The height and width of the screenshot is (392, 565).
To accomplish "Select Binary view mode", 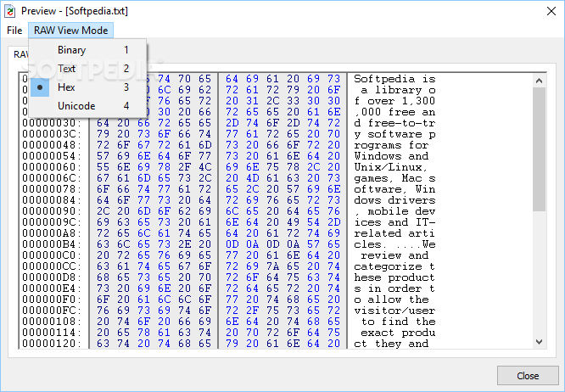I will 87,50.
